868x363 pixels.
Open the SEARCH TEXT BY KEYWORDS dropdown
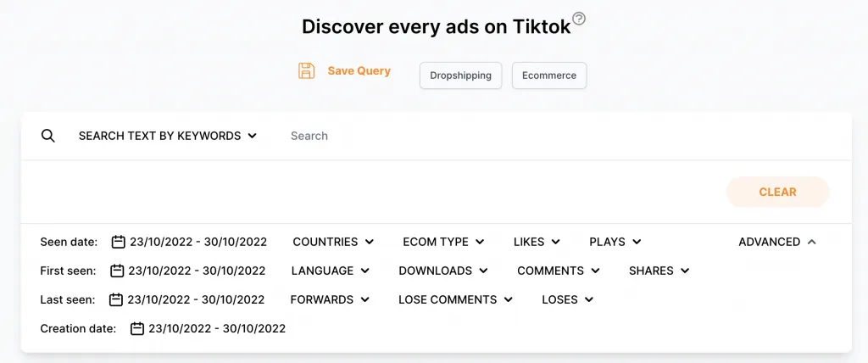168,136
